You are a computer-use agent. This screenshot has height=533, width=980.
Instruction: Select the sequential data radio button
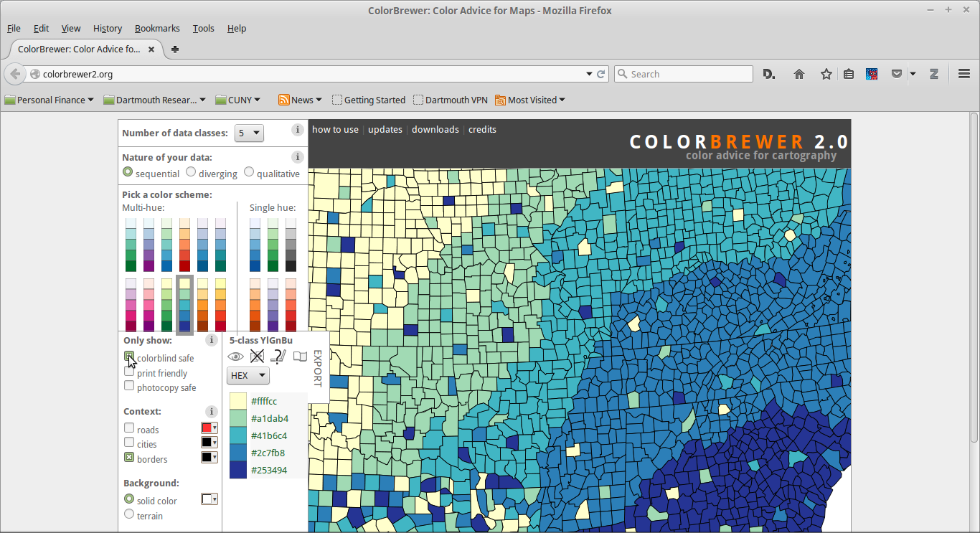click(128, 172)
